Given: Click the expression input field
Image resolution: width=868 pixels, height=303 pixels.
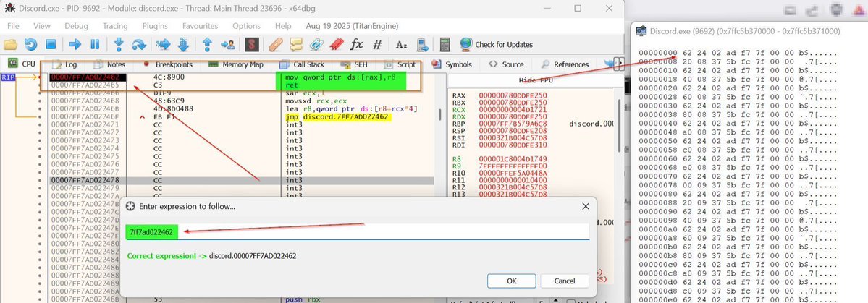Looking at the screenshot, I should [x=357, y=232].
